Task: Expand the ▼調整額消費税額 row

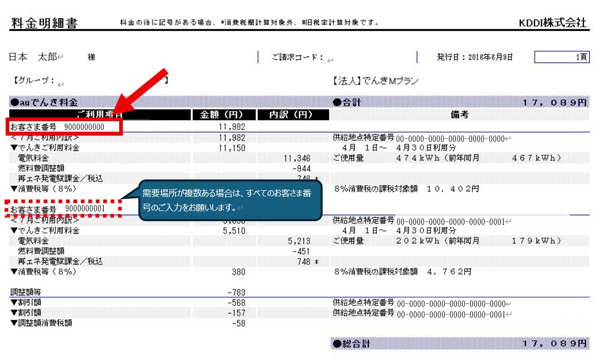Action: 41,323
